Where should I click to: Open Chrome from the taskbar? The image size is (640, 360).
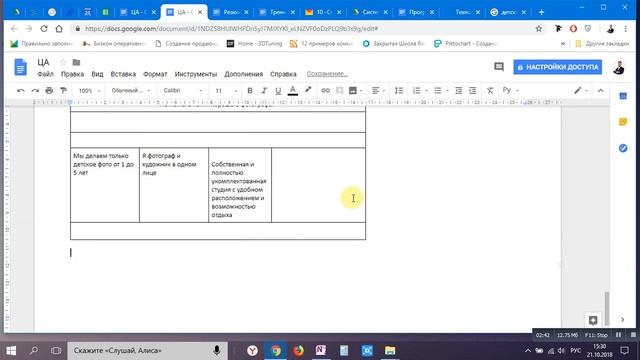coord(276,351)
